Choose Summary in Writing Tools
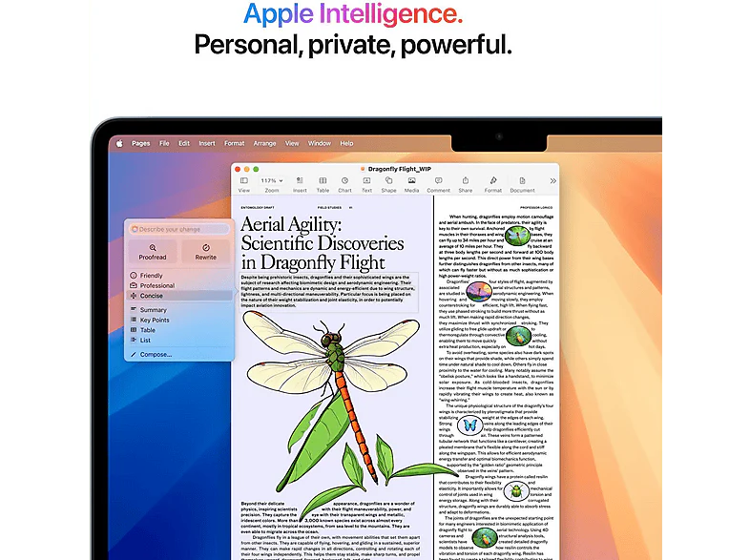750x560 pixels. (179, 310)
